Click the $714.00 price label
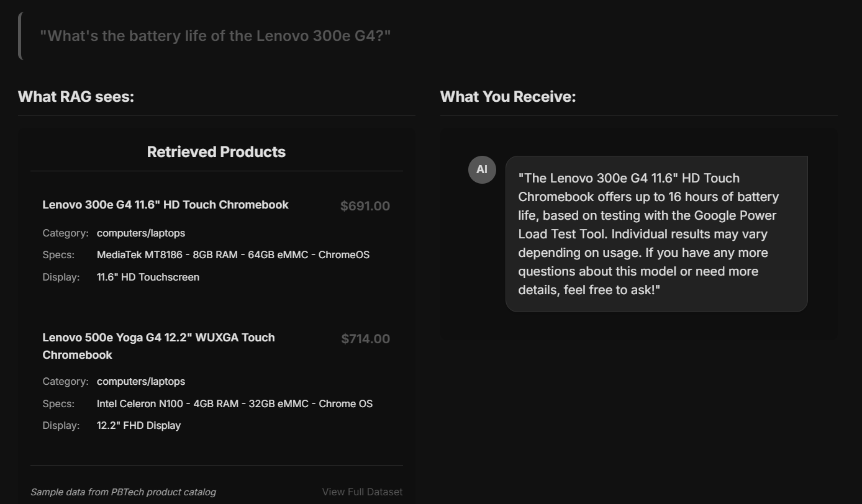This screenshot has width=862, height=504. 366,339
